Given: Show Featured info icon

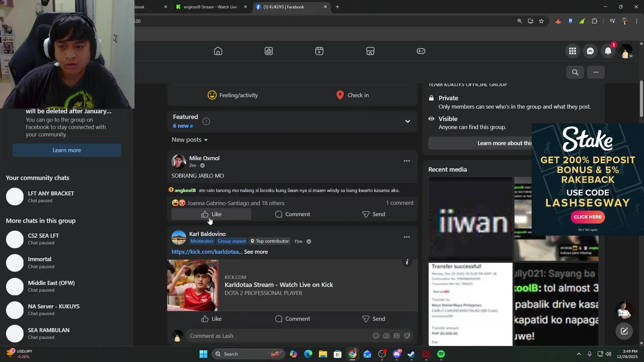Looking at the screenshot, I should [x=206, y=121].
